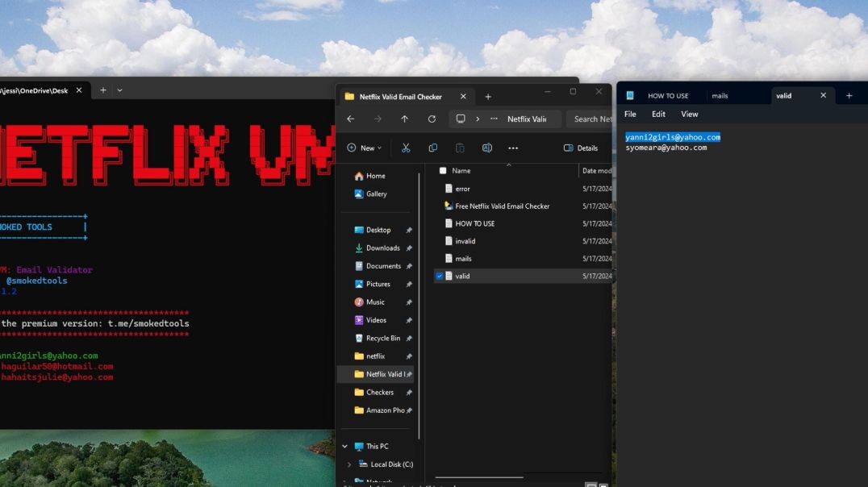Collapse the This PC tree node
The width and height of the screenshot is (868, 487).
[x=345, y=447]
